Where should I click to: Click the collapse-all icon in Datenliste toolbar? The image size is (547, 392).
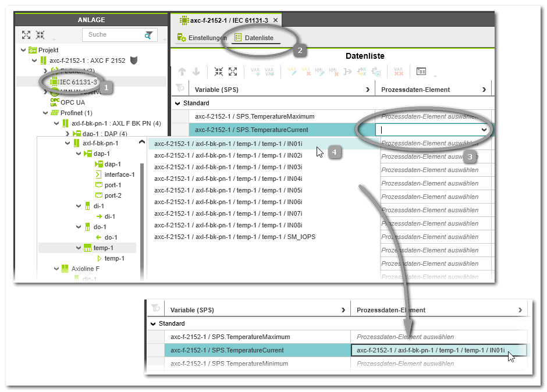(218, 72)
